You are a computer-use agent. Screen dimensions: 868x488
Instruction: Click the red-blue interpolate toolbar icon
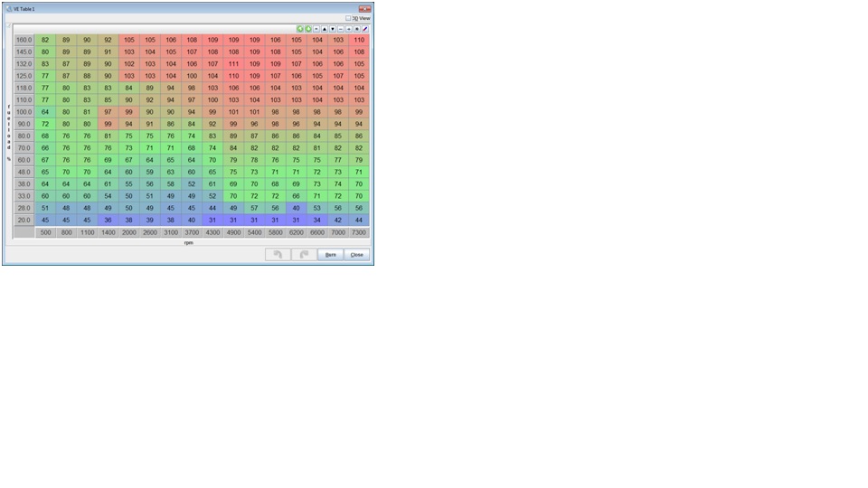coord(364,29)
